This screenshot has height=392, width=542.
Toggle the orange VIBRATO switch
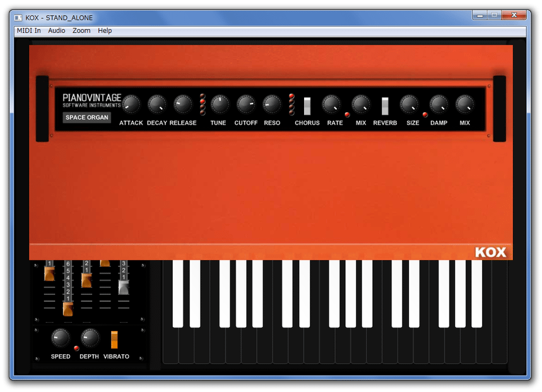tap(114, 340)
